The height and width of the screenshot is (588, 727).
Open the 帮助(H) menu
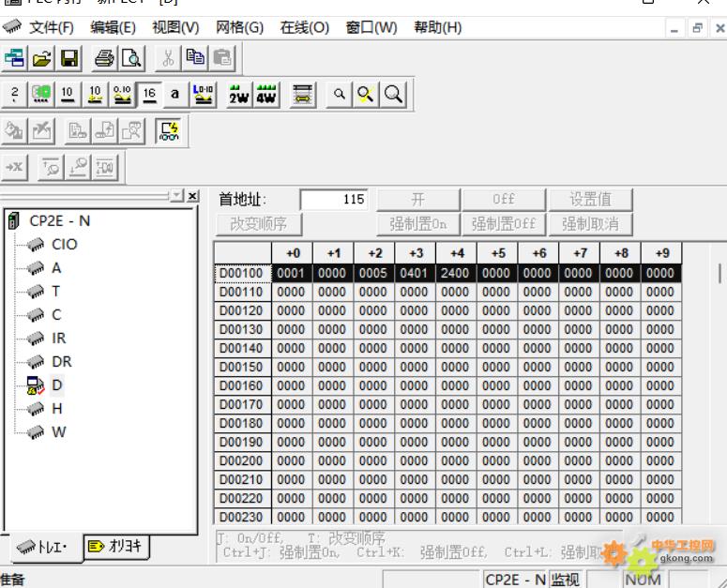tap(438, 28)
